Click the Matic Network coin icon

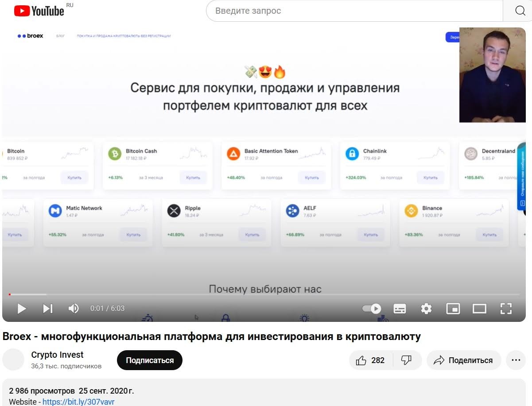[x=55, y=211]
